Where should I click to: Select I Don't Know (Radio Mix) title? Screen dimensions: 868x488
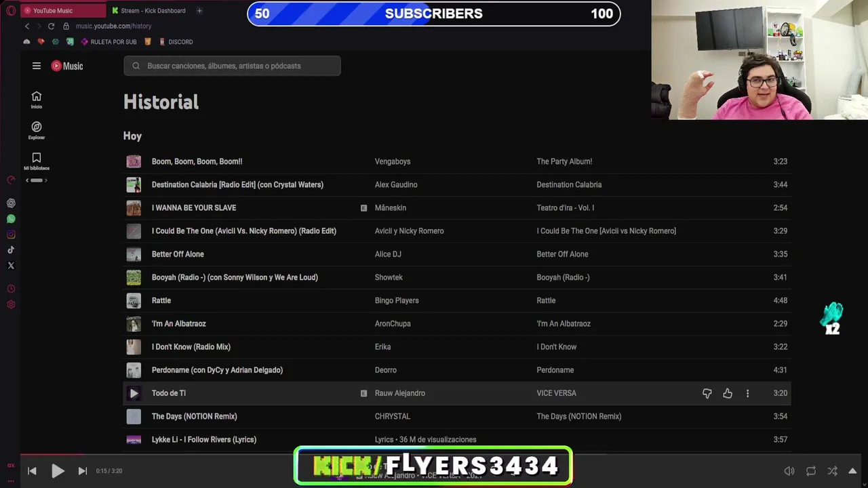[191, 347]
